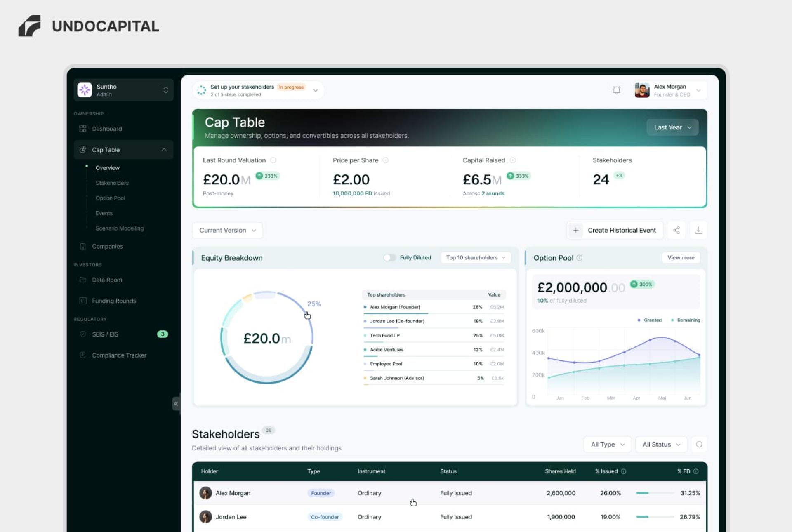Click the info icon next to Price per Share
This screenshot has height=532, width=792.
pos(385,160)
